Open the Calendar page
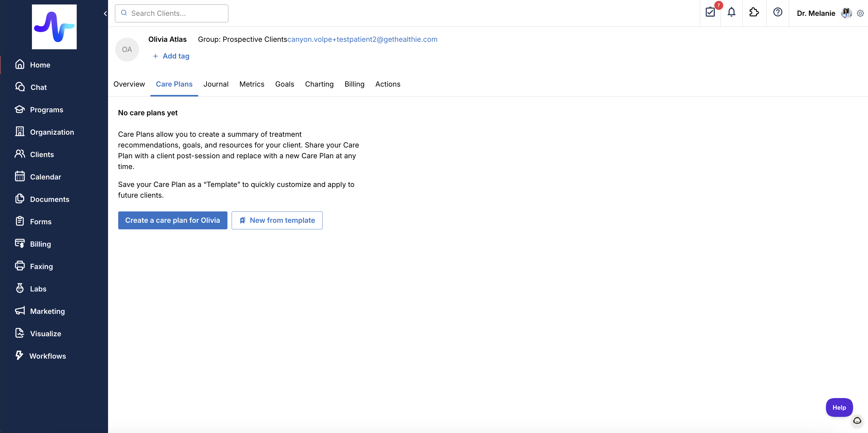Viewport: 868px width, 433px height. click(x=38, y=177)
